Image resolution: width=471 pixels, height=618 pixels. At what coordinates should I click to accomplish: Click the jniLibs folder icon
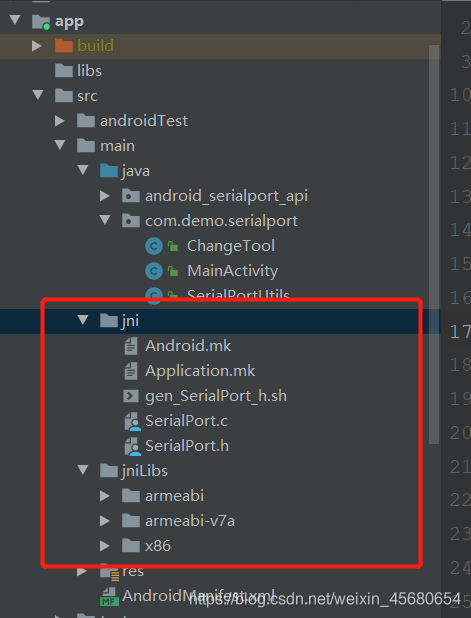pos(109,471)
